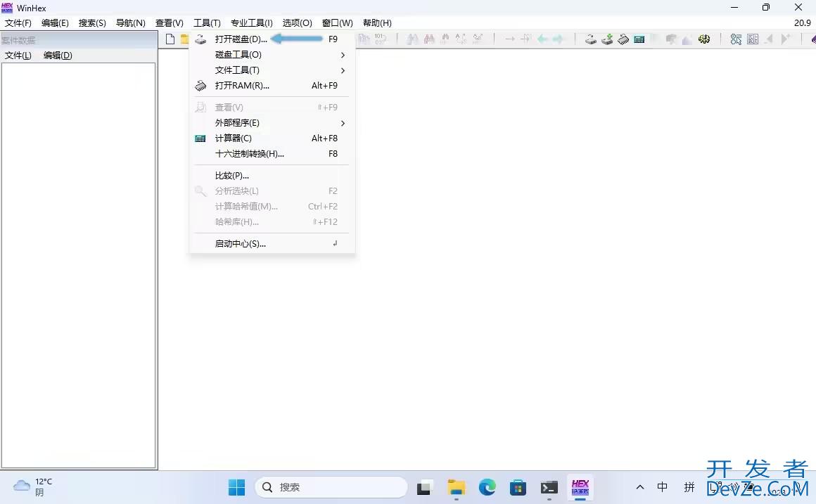Choose 打开磁盘(D)... from the menu
816x504 pixels.
point(272,39)
